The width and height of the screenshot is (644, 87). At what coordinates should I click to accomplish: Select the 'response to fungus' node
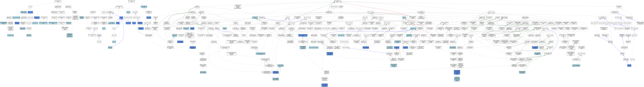192,29
